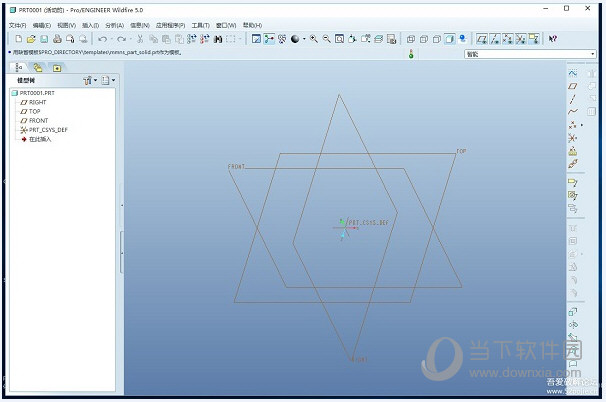This screenshot has height=402, width=606.
Task: Switch to the Favorites navigator tab
Action: pos(57,68)
